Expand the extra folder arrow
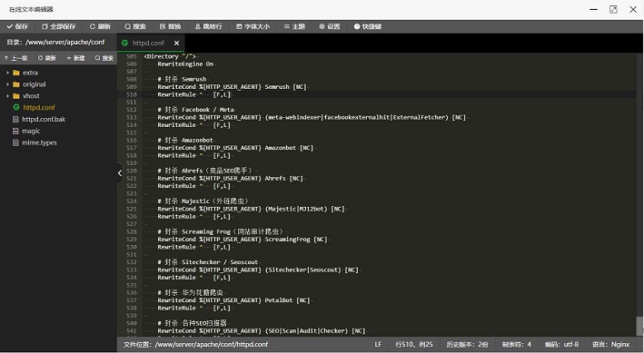This screenshot has height=353, width=644. pyautogui.click(x=7, y=73)
